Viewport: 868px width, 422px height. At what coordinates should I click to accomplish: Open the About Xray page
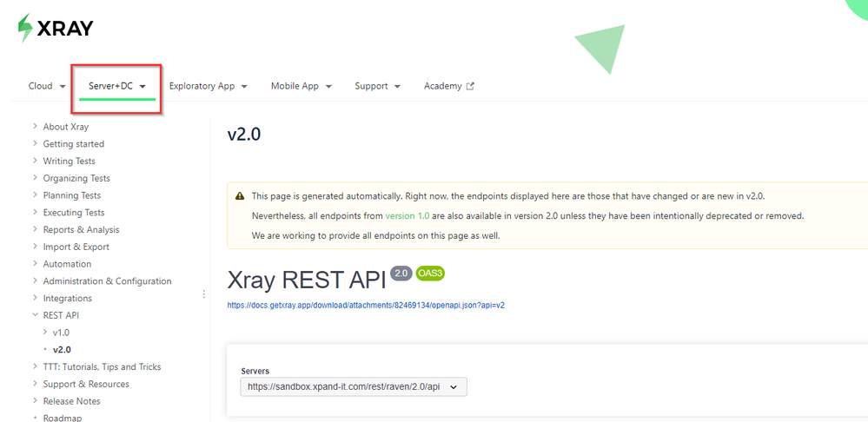tap(66, 127)
